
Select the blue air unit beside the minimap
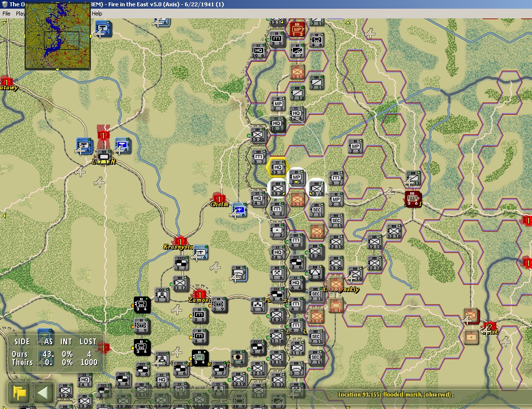click(103, 28)
